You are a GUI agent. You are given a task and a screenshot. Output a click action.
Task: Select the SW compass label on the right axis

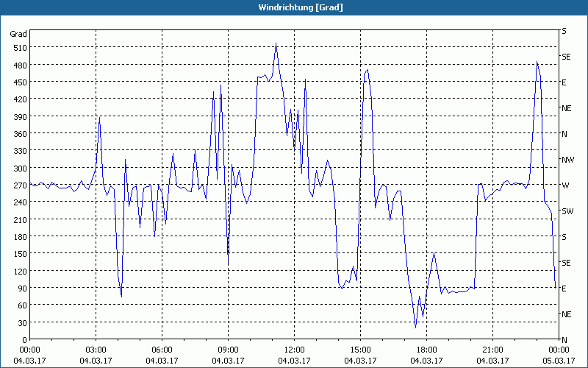coord(567,211)
